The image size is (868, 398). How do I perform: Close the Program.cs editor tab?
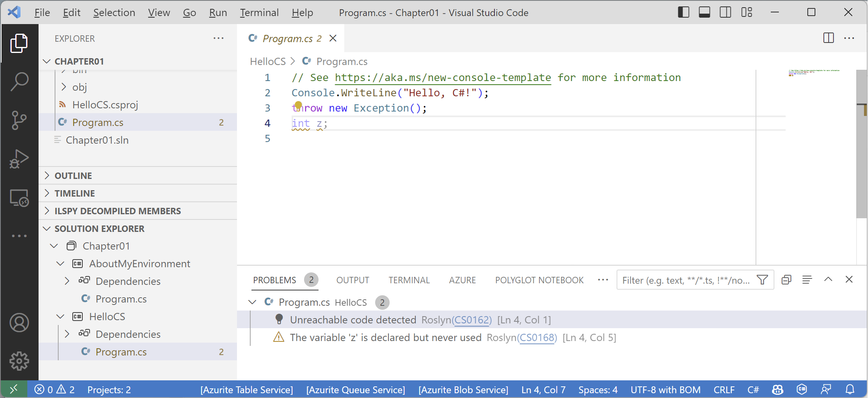click(333, 38)
